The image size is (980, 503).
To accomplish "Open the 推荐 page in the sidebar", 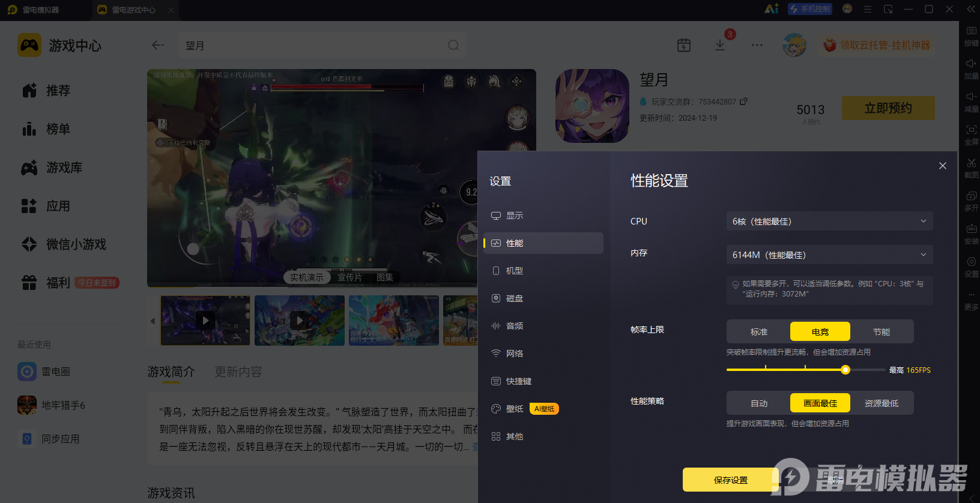I will [x=47, y=91].
